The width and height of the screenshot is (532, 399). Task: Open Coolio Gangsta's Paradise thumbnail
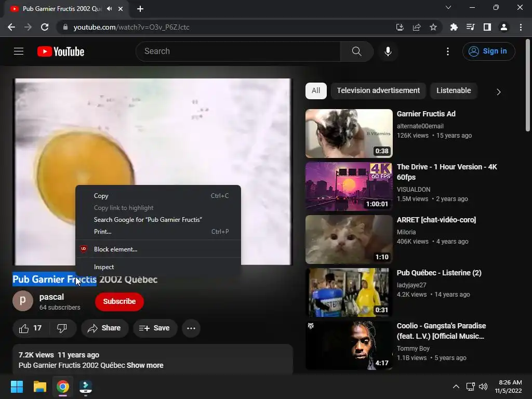tap(349, 345)
